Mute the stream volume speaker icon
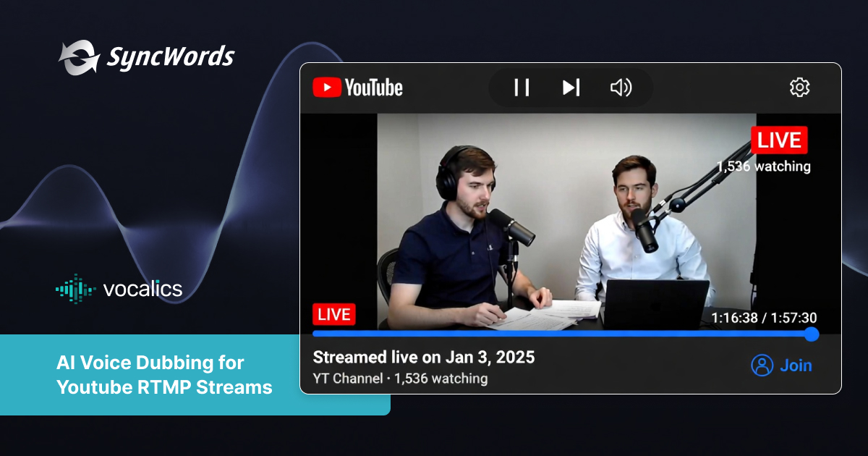This screenshot has height=456, width=868. [621, 88]
